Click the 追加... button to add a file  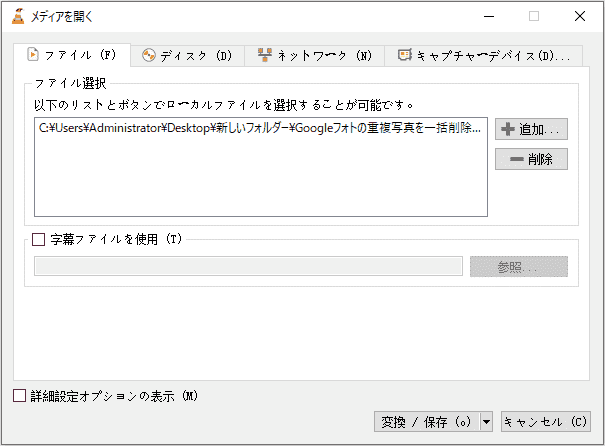(x=531, y=129)
